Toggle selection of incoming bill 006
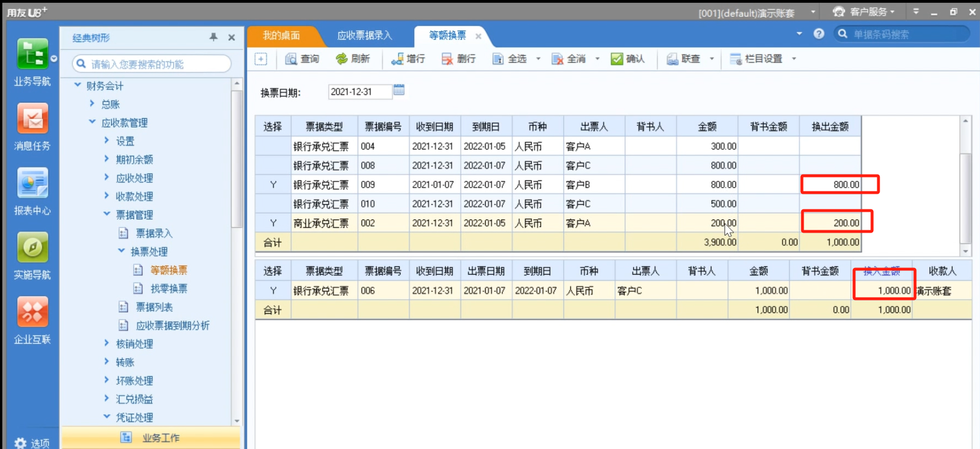This screenshot has width=980, height=449. coord(273,291)
